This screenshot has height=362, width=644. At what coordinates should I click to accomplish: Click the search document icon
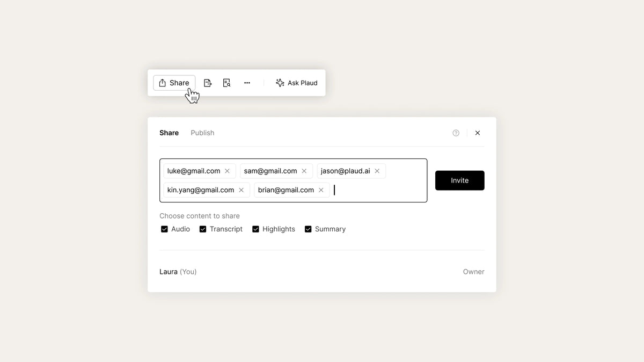tap(227, 83)
